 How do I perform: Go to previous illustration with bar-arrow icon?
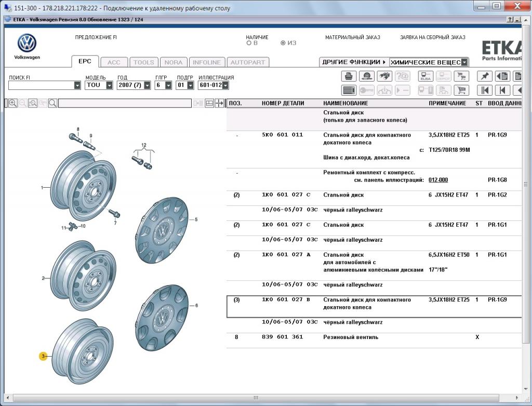click(x=502, y=90)
